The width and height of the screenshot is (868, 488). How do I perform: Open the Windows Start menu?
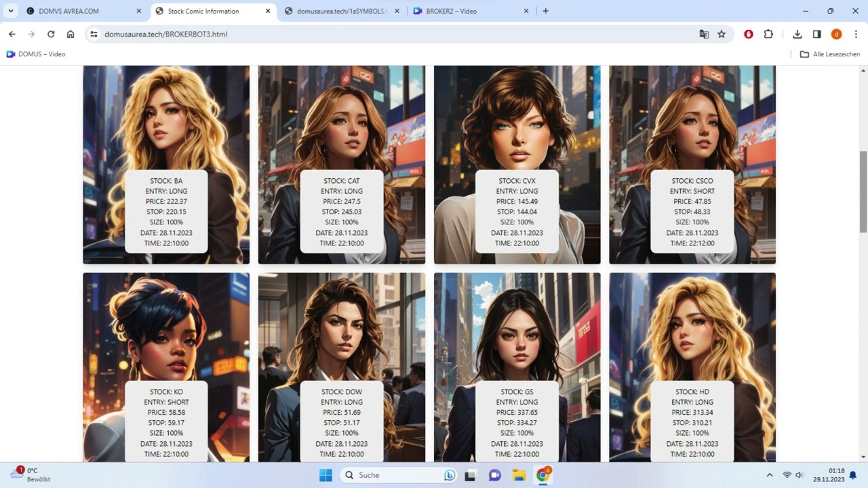click(x=325, y=475)
